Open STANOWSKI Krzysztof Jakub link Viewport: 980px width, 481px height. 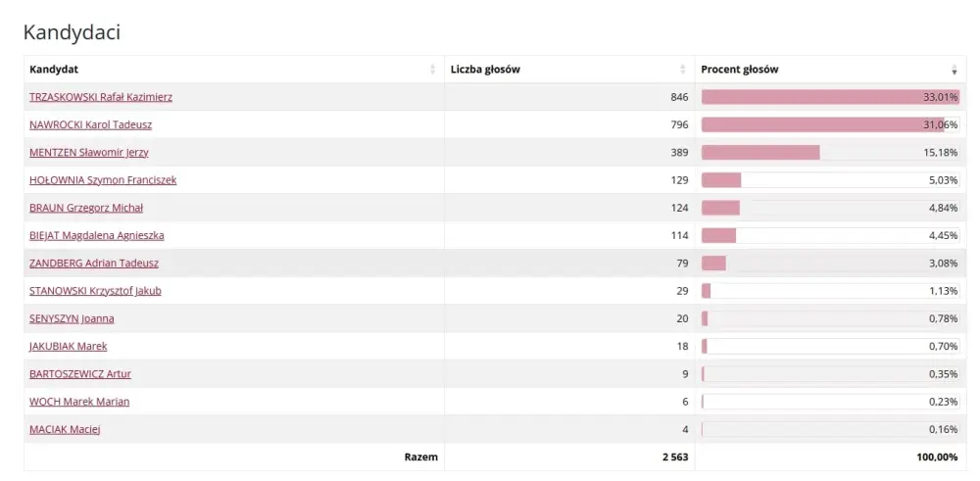pos(95,291)
